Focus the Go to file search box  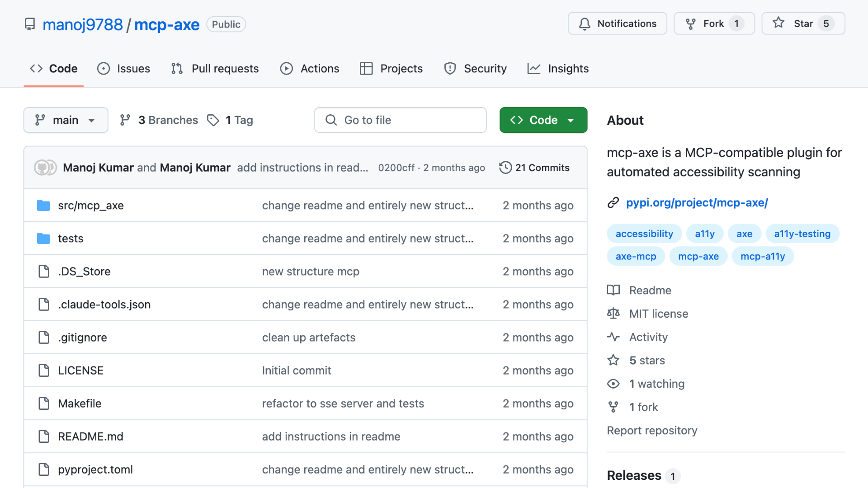click(x=400, y=120)
